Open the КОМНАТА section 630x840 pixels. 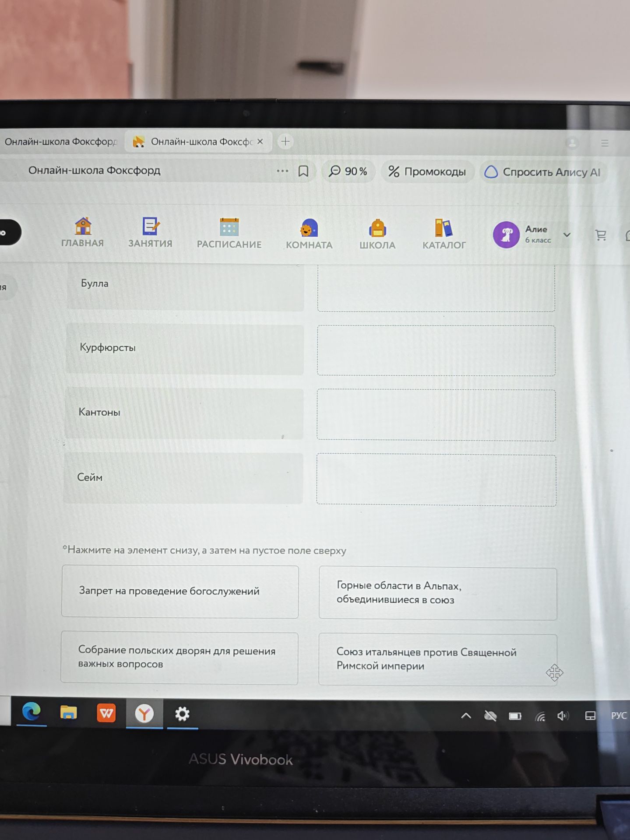(309, 234)
